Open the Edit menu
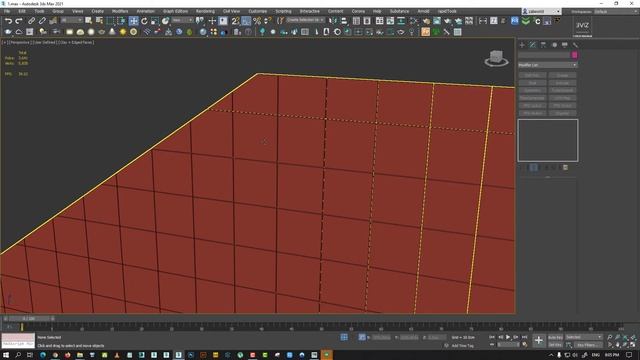640x360 pixels. coord(22,11)
